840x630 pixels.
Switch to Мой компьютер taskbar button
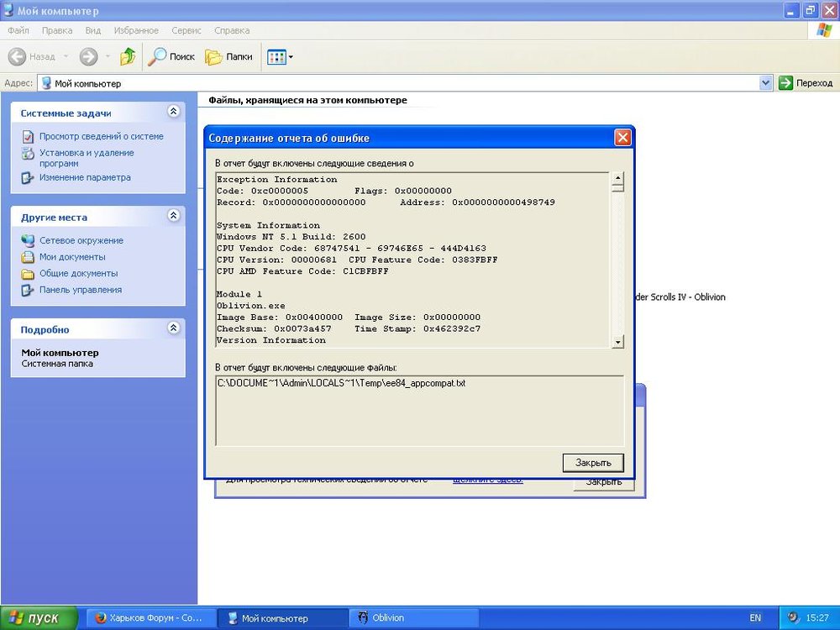pos(282,618)
